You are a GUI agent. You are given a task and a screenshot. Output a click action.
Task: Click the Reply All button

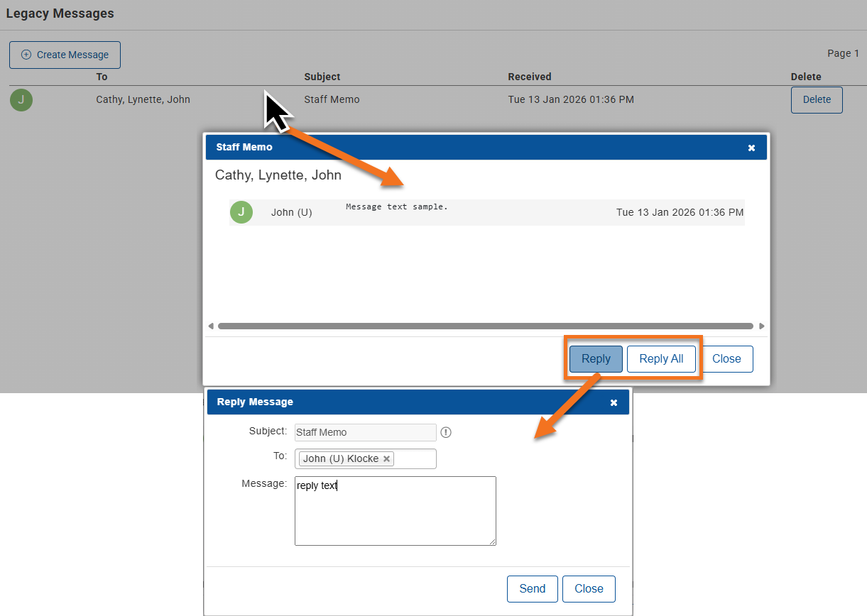coord(661,359)
